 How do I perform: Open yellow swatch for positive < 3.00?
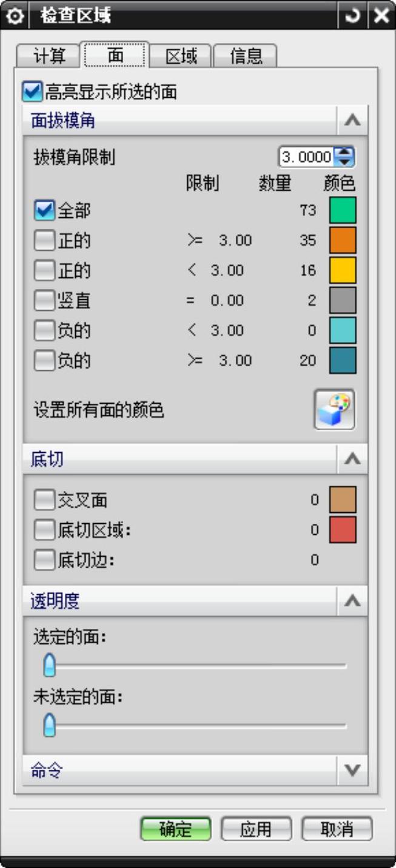pyautogui.click(x=343, y=270)
